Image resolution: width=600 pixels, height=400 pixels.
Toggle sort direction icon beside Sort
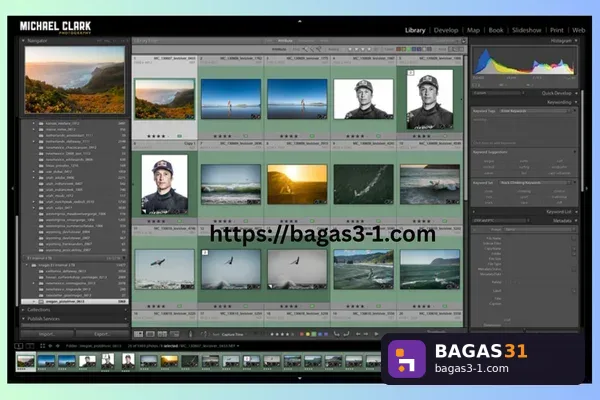[x=204, y=334]
